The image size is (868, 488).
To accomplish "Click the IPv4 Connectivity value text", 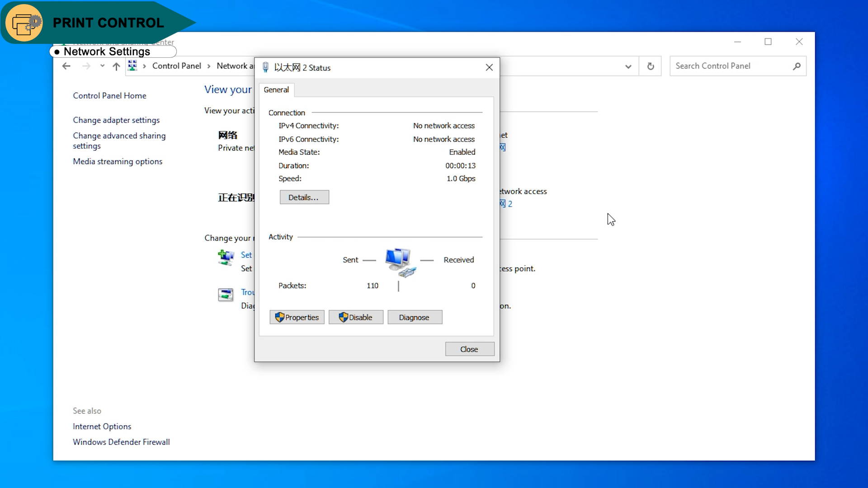I will click(x=444, y=126).
